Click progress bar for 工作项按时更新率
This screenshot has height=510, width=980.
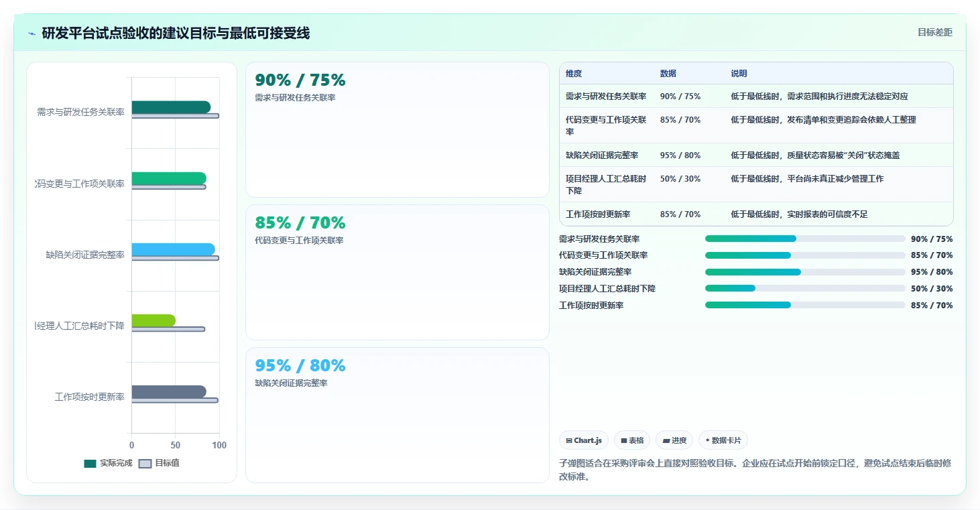[805, 305]
